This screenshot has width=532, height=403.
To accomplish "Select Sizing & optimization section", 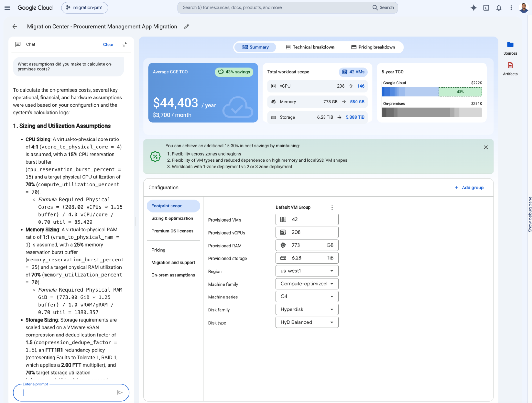I will coord(172,218).
